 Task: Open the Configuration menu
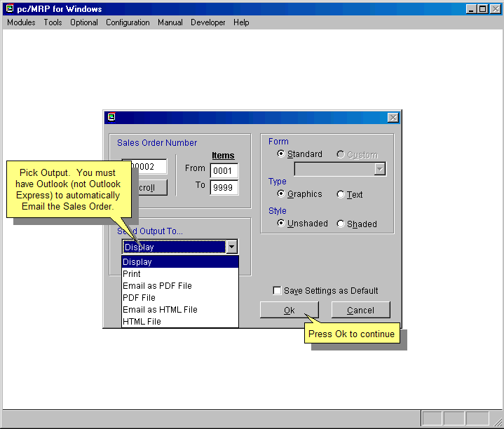[128, 22]
